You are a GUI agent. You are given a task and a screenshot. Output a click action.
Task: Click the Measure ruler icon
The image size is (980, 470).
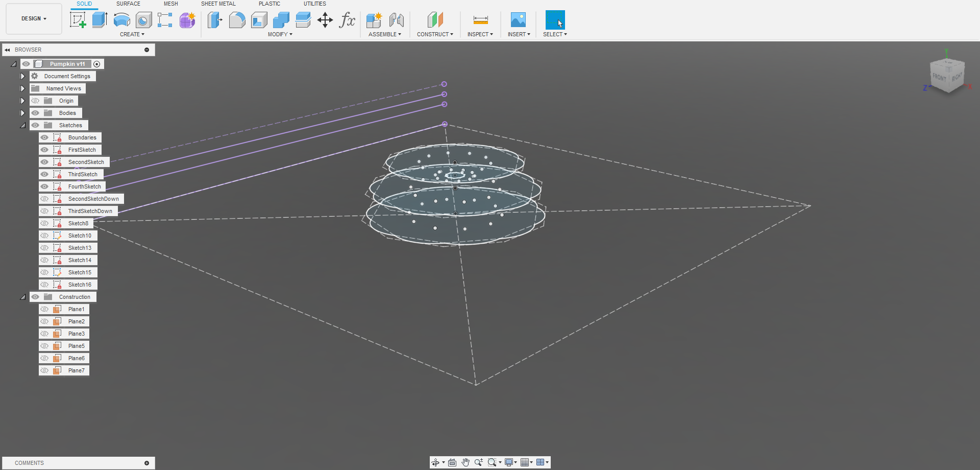[480, 20]
